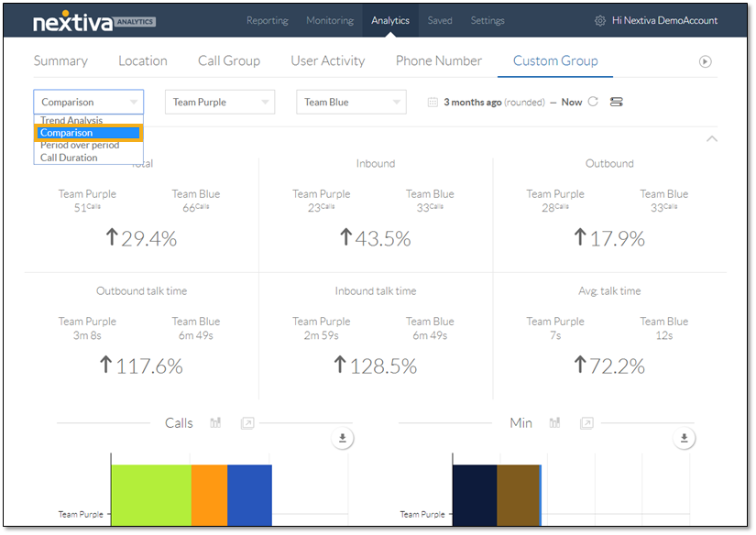Click Team Blue's 66 Calls total
The width and height of the screenshot is (756, 535).
click(x=196, y=208)
